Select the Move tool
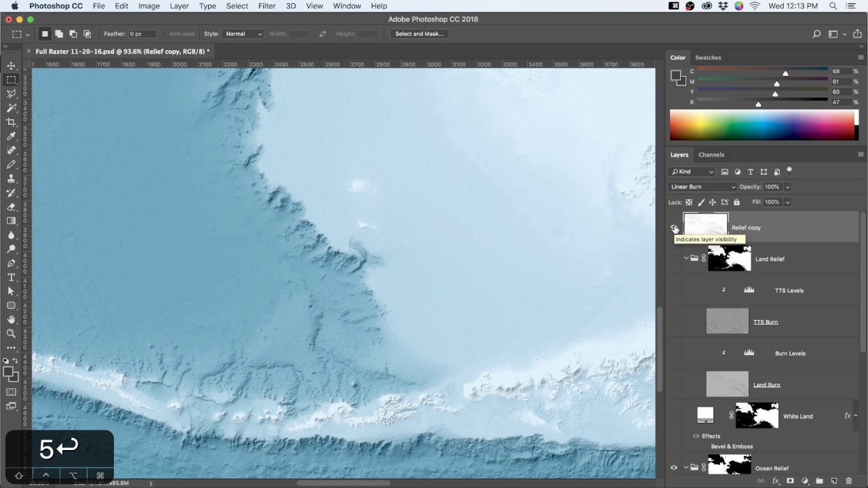Image resolution: width=868 pixels, height=488 pixels. [x=11, y=65]
